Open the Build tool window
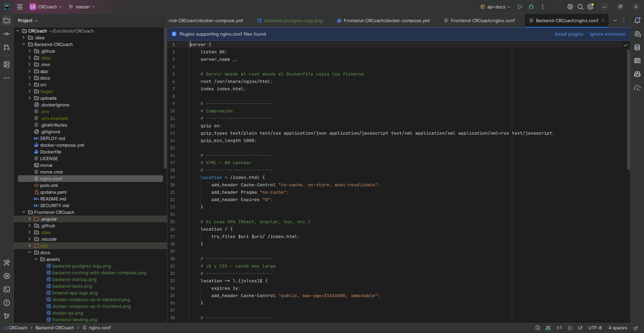The height and width of the screenshot is (333, 644). coord(7,263)
